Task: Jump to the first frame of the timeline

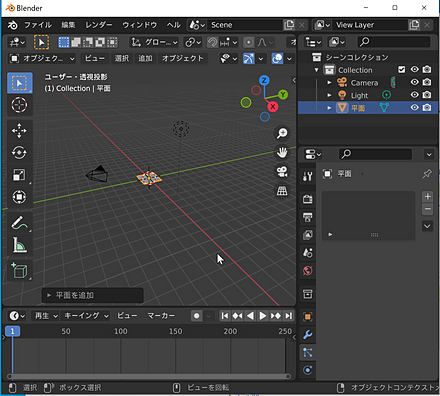Action: pos(225,316)
